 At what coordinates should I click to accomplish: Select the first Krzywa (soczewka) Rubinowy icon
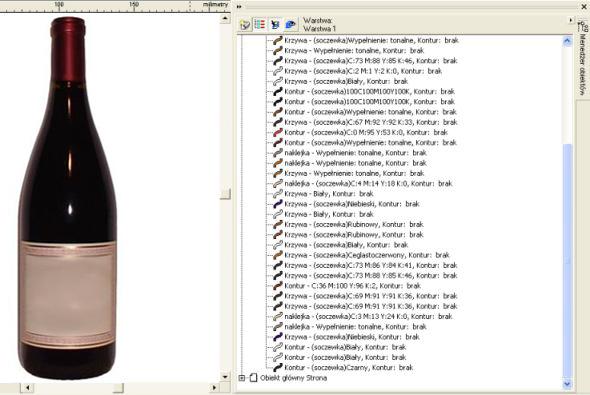[x=277, y=225]
